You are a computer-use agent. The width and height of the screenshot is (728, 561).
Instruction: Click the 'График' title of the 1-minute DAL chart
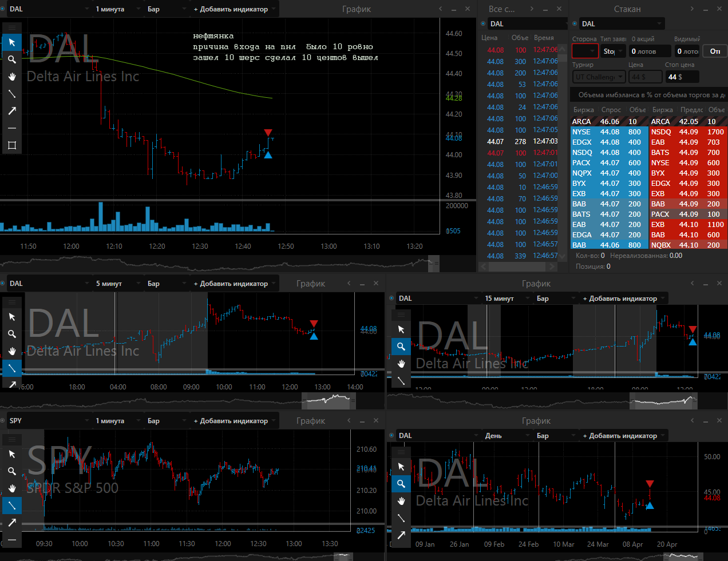(x=357, y=9)
